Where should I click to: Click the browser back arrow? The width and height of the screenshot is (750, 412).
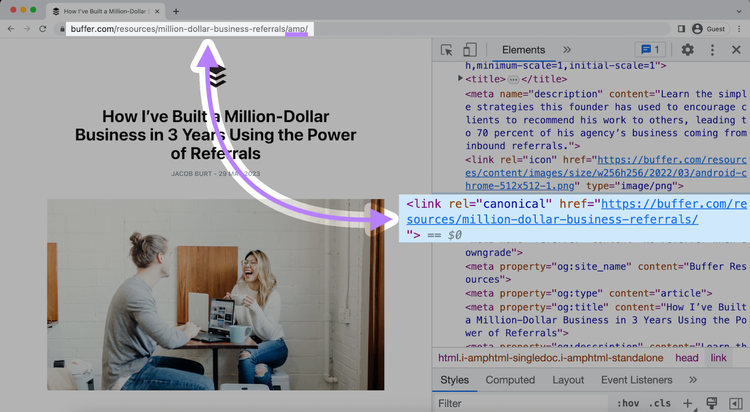[11, 29]
